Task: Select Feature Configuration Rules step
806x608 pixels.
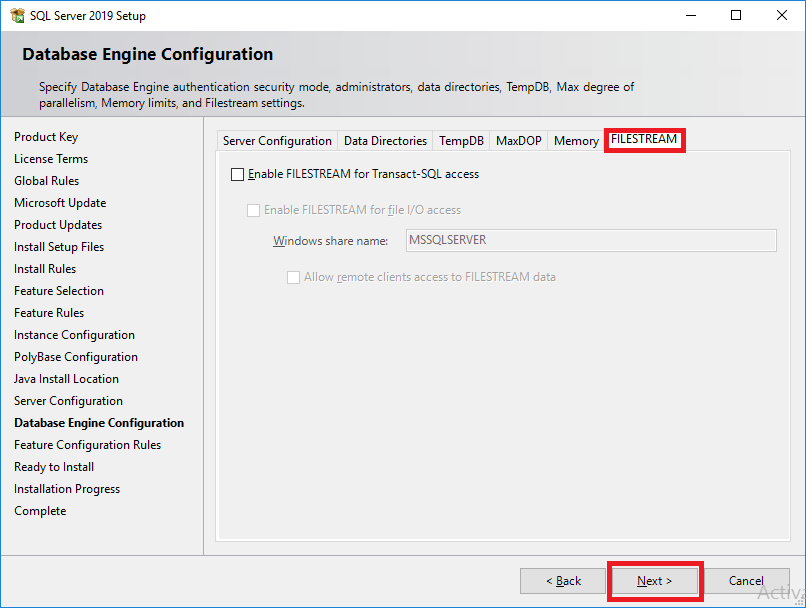Action: click(x=87, y=445)
